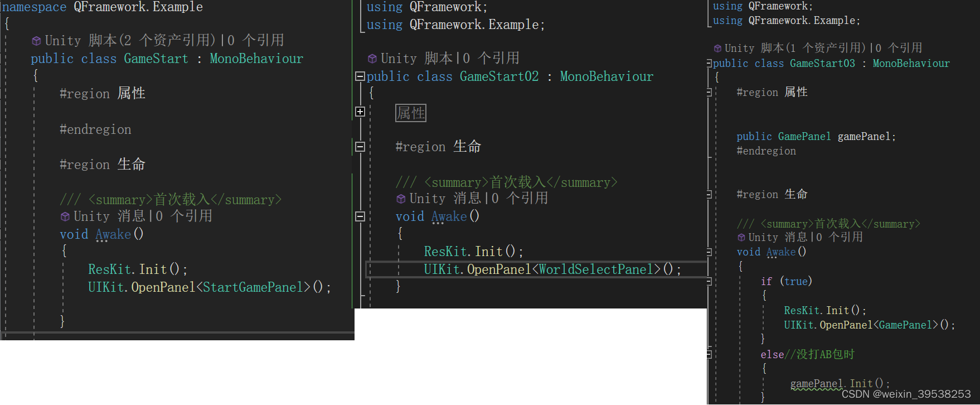Click the GameStart02 class name
Screen dimensions: 980x405
[499, 76]
